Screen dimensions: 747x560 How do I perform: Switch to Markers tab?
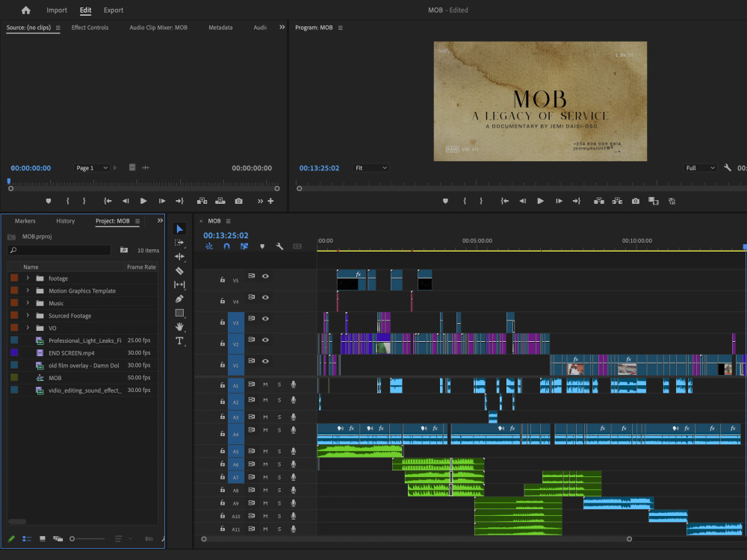coord(25,221)
